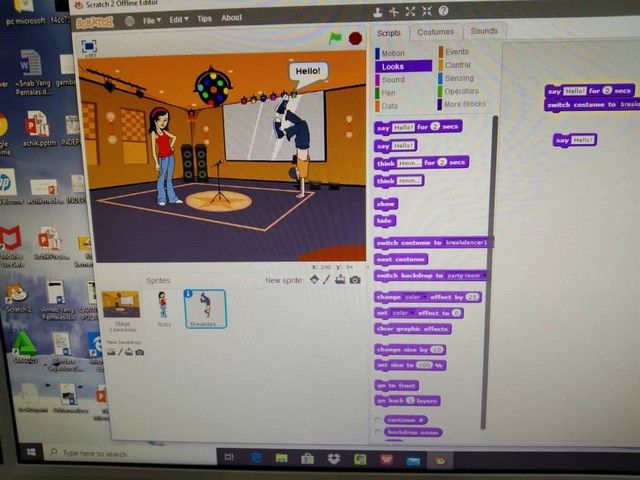This screenshot has height=480, width=640.
Task: Click the help question mark icon
Action: tap(443, 12)
